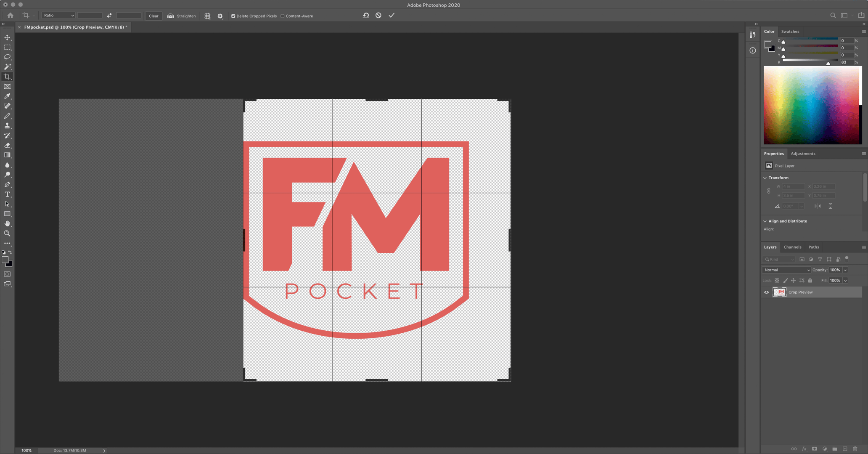
Task: Uncheck Delete Cropped Pixels
Action: click(233, 16)
